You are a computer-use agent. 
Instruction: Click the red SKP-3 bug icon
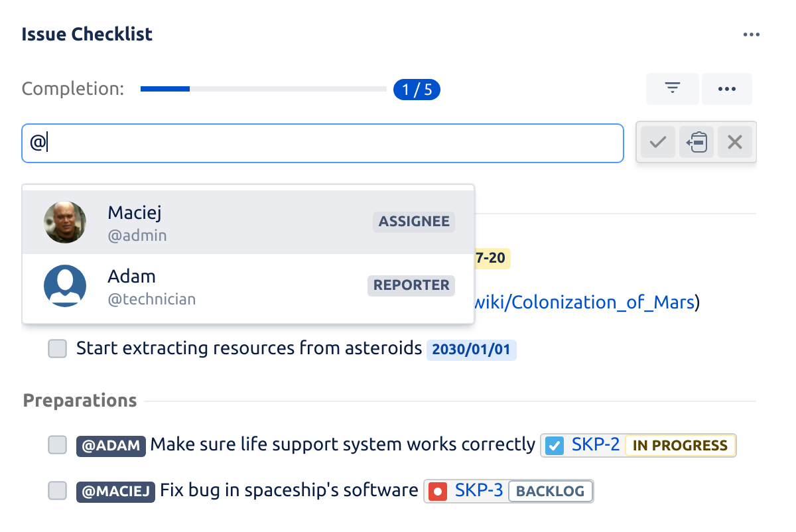(x=438, y=492)
